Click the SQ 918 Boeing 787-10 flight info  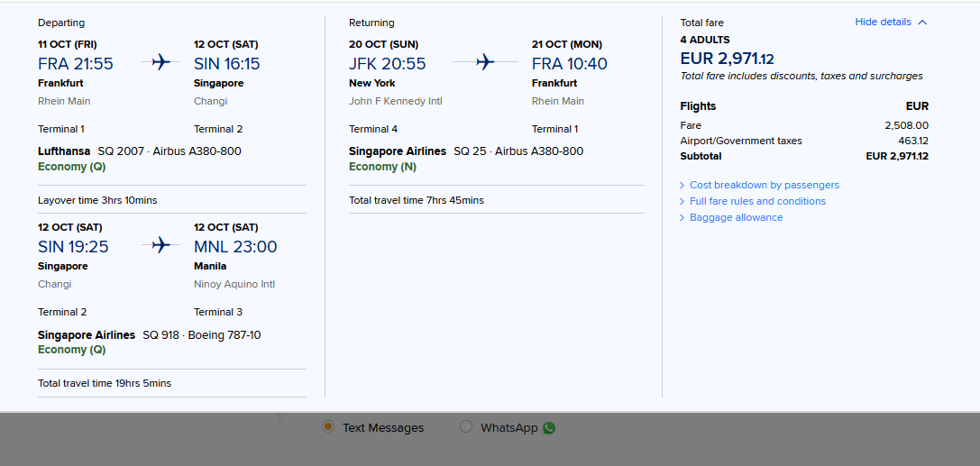click(x=202, y=335)
